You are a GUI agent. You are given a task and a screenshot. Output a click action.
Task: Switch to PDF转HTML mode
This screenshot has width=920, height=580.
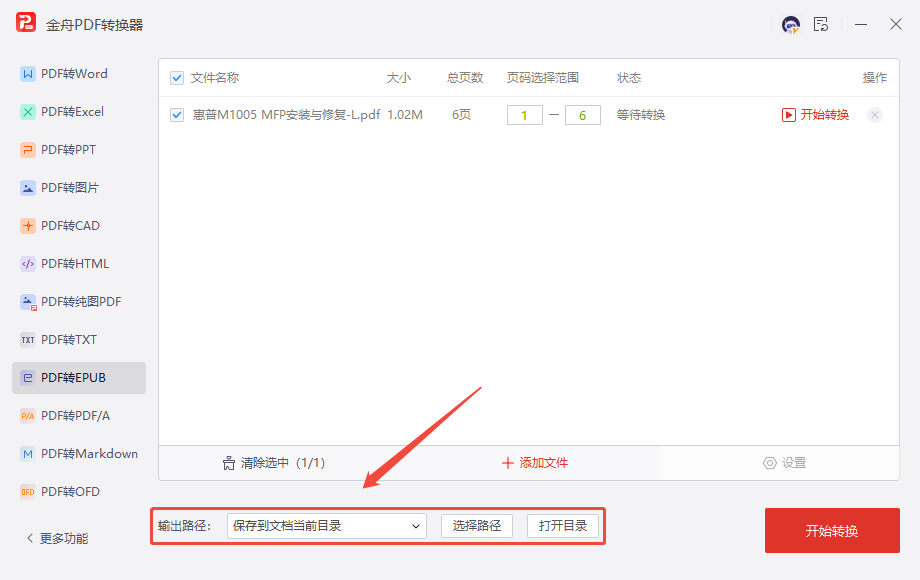coord(79,264)
